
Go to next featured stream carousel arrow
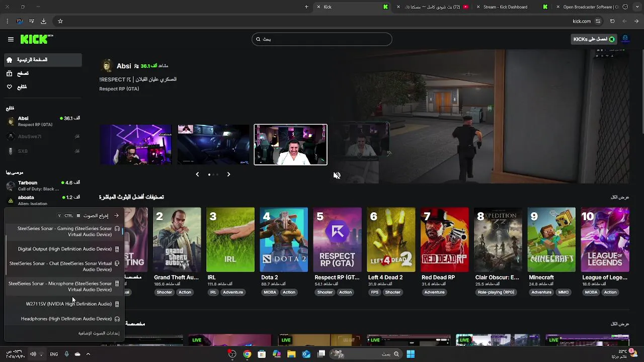[228, 174]
